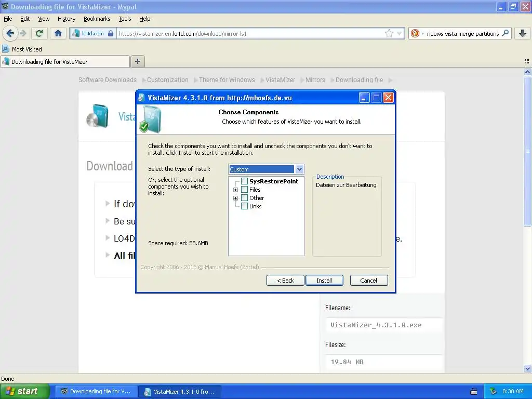This screenshot has height=399, width=532.
Task: Click the system tray safely remove icon
Action: (x=493, y=391)
